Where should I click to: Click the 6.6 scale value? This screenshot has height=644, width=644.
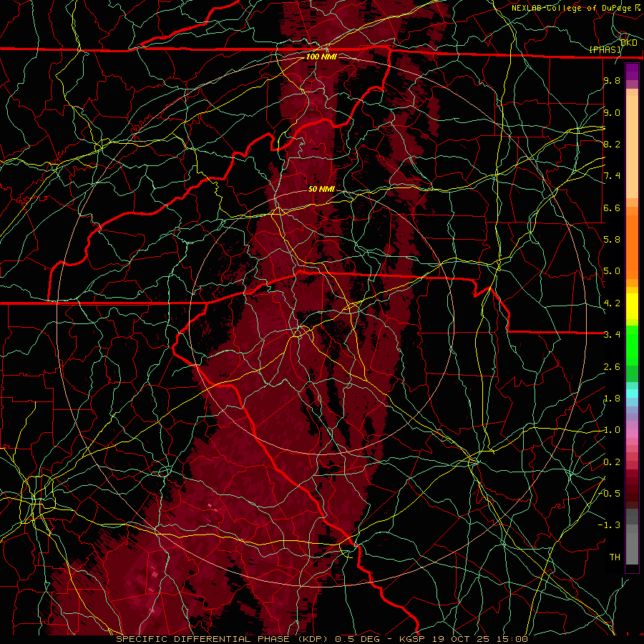click(x=612, y=208)
